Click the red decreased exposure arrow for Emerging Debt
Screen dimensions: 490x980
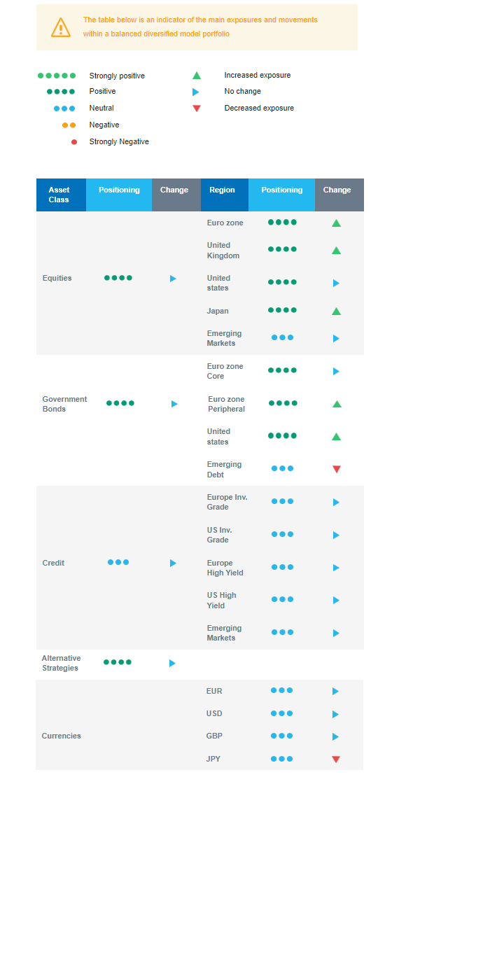336,469
